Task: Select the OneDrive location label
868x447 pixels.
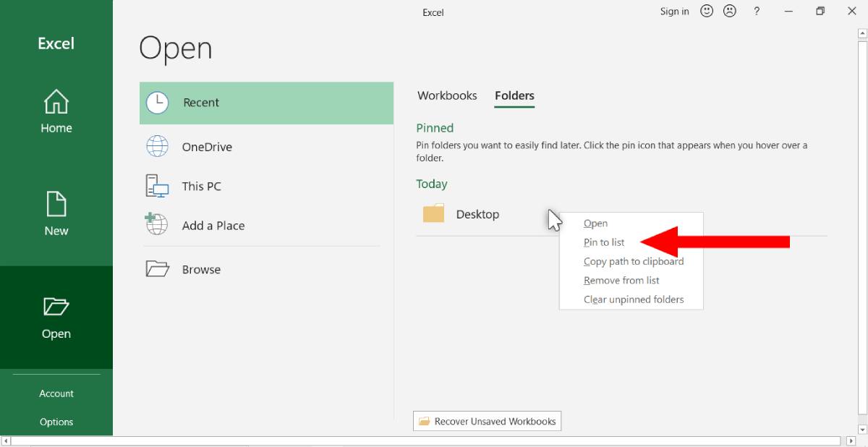Action: [207, 147]
